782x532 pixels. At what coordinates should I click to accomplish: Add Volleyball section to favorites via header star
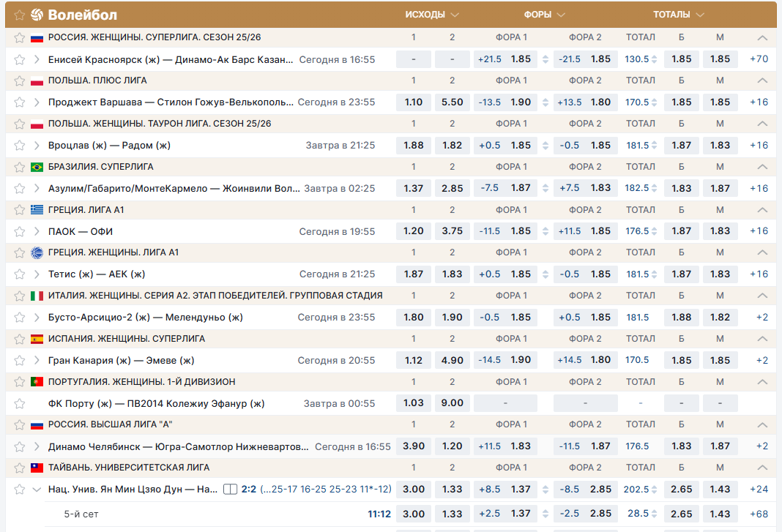coord(20,15)
